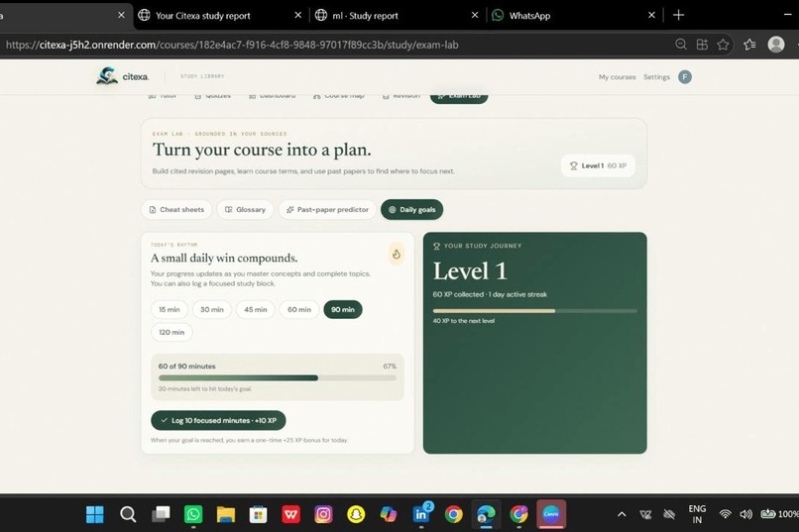
Task: Open Instagram from the taskbar
Action: (x=323, y=515)
